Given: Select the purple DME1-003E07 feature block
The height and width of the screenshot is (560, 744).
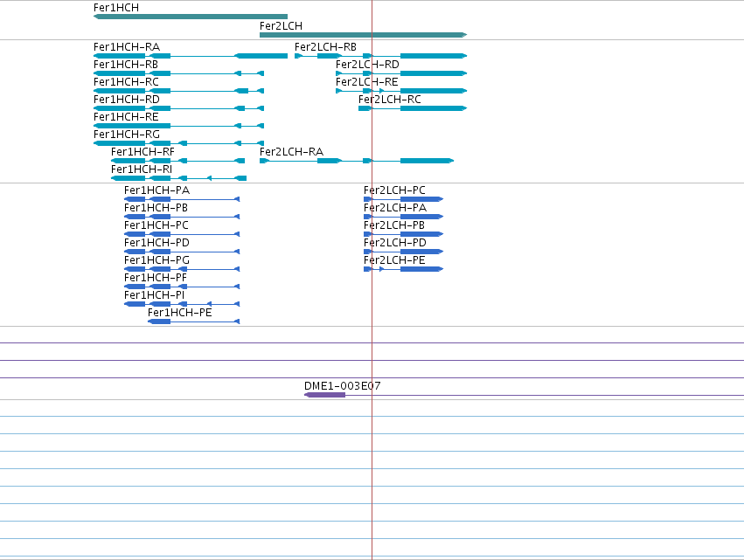Looking at the screenshot, I should tap(324, 395).
